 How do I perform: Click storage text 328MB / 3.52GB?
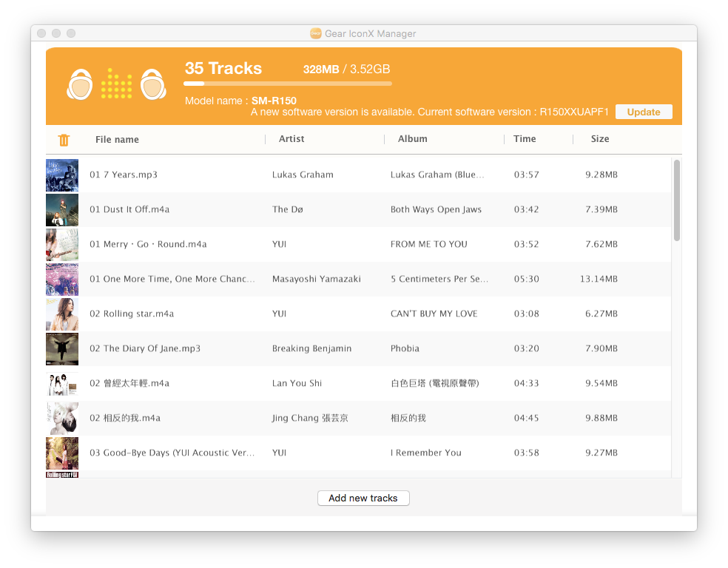[346, 69]
